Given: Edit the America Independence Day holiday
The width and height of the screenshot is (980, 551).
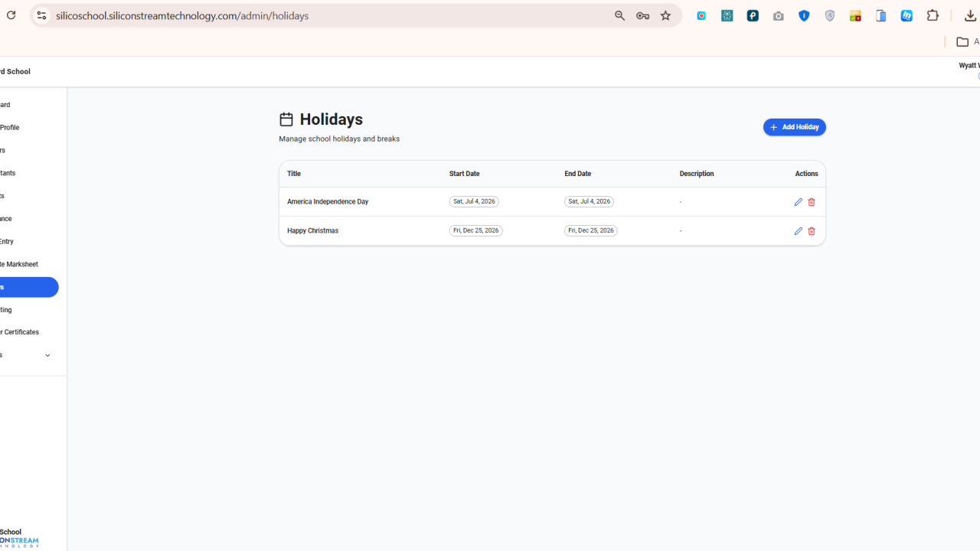Looking at the screenshot, I should click(x=798, y=202).
